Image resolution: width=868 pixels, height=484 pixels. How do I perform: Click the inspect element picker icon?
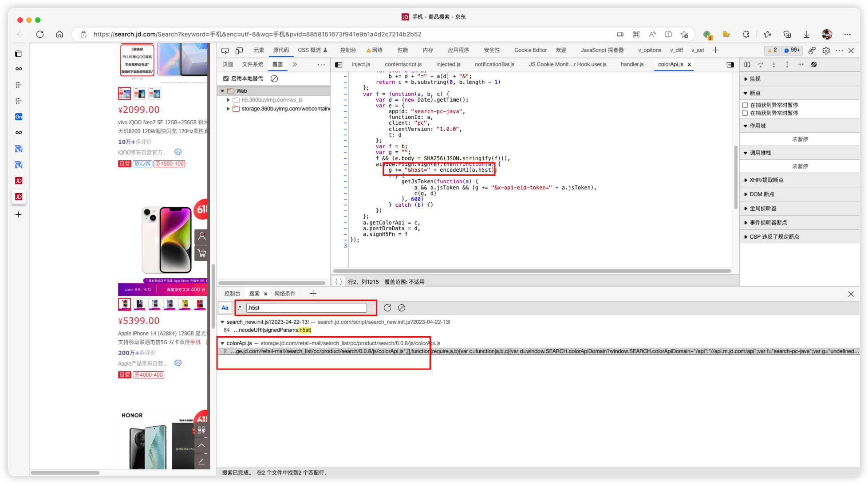click(225, 51)
